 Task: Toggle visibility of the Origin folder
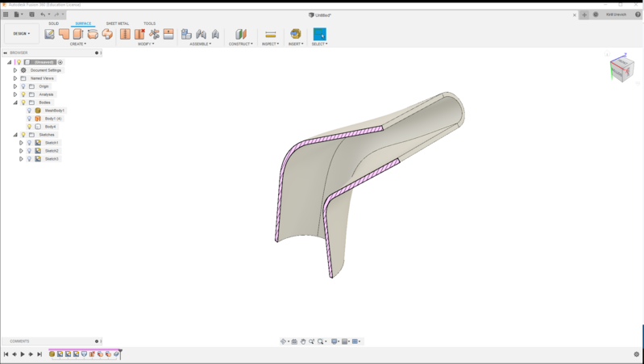pos(23,86)
